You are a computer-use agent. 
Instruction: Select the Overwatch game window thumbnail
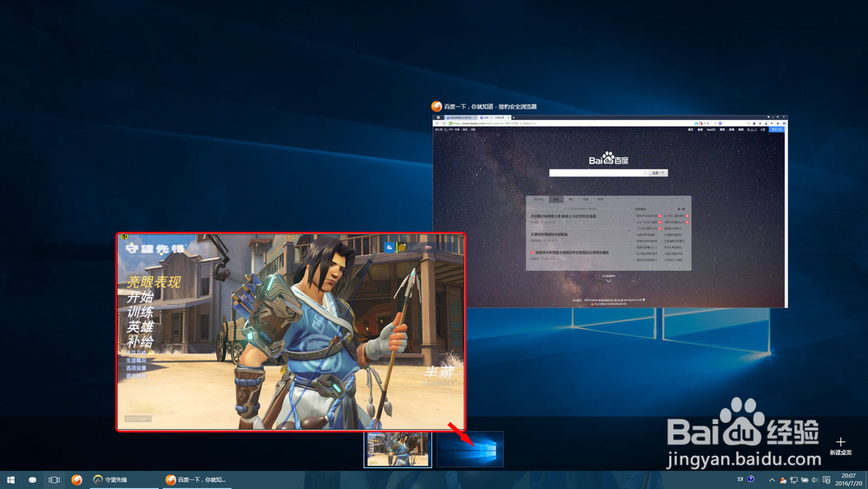pyautogui.click(x=291, y=332)
